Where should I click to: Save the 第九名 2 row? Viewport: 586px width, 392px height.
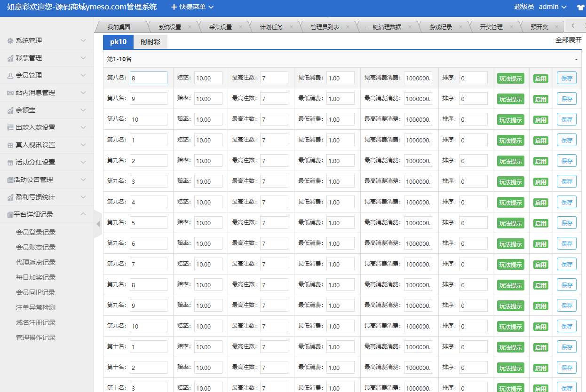[567, 161]
